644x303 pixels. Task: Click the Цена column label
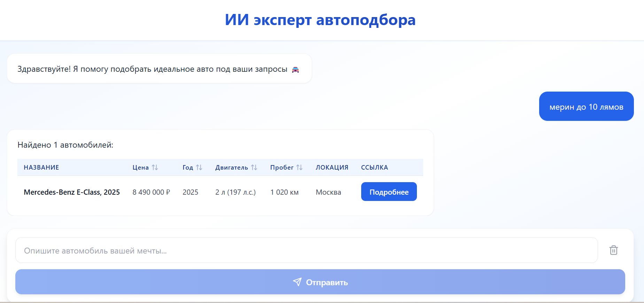141,168
